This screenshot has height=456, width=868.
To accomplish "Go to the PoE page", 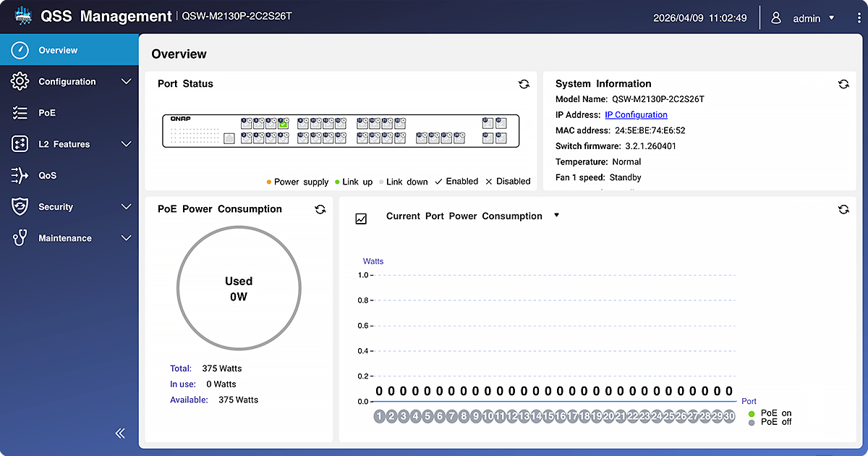I will (x=47, y=113).
